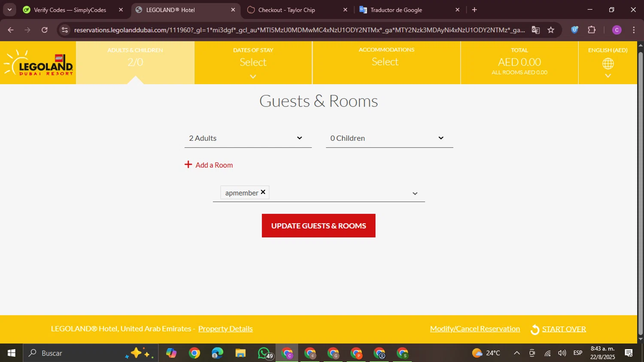Click the plus icon beside Add a Room
This screenshot has width=644, height=362.
188,164
